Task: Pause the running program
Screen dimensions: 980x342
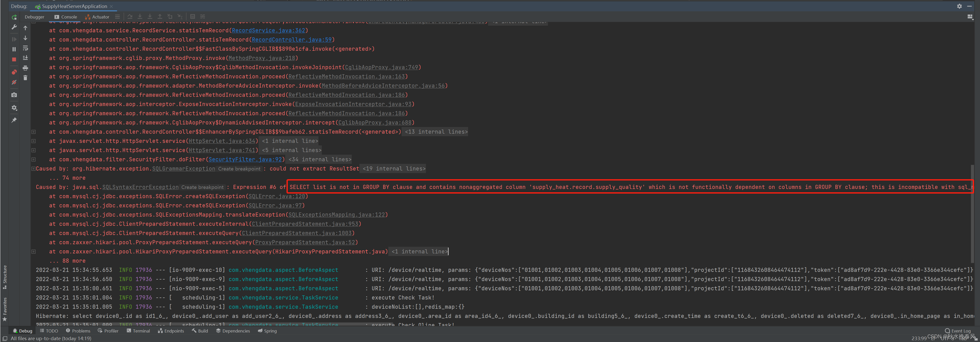Action: tap(14, 49)
